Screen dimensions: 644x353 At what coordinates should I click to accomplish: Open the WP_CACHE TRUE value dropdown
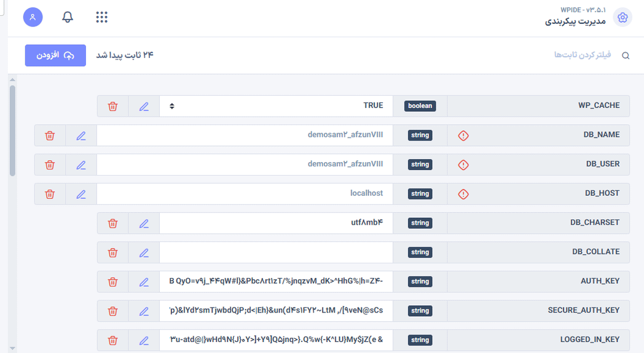pos(276,106)
